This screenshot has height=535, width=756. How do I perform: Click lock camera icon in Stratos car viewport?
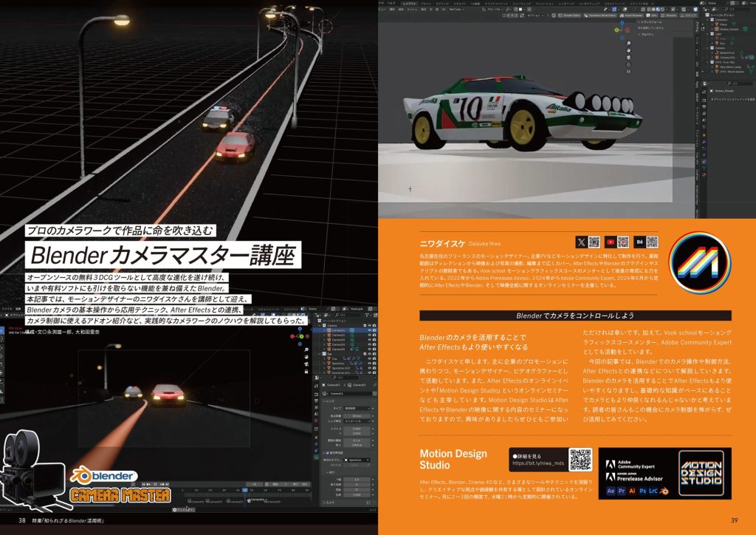[629, 64]
